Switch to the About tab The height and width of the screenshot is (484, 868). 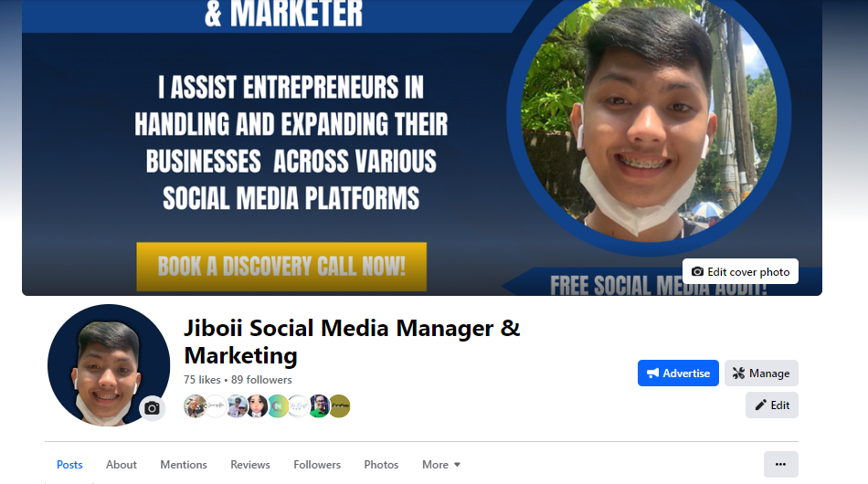point(122,465)
